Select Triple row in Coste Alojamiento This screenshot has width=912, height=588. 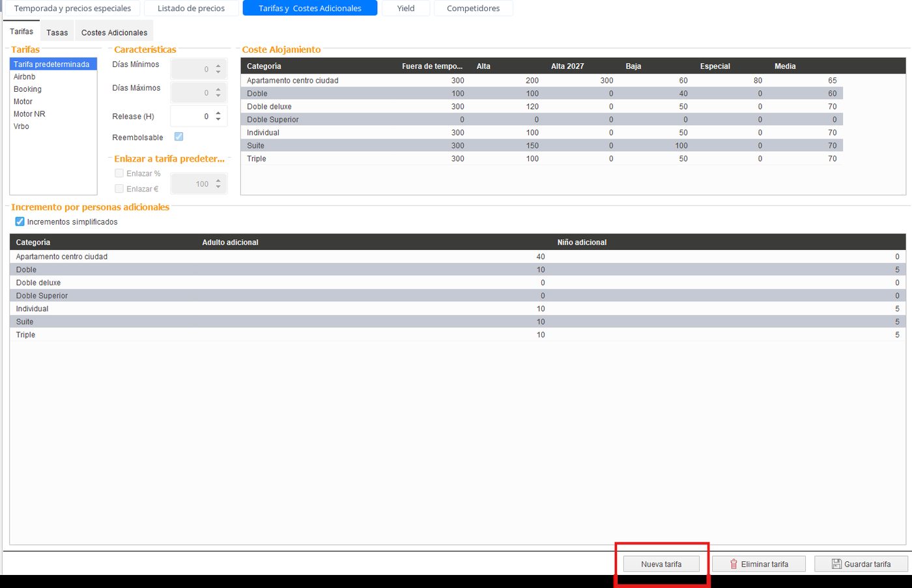(x=542, y=158)
